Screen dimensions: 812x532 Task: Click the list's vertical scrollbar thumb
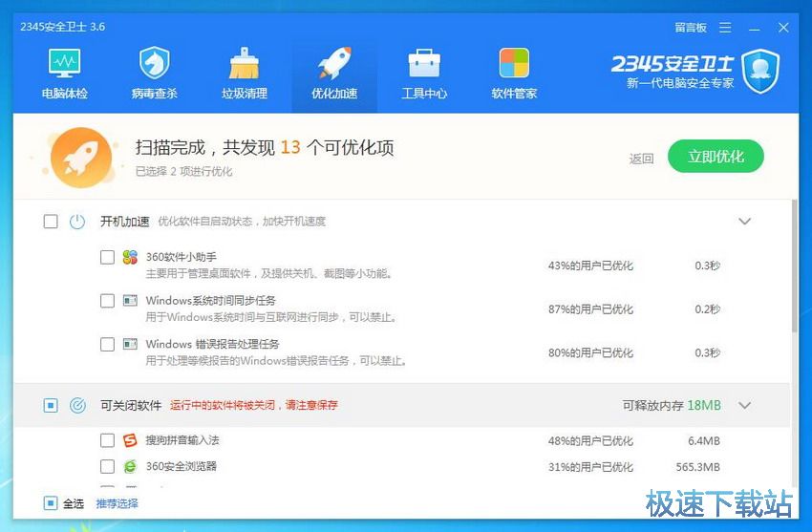pos(795,266)
